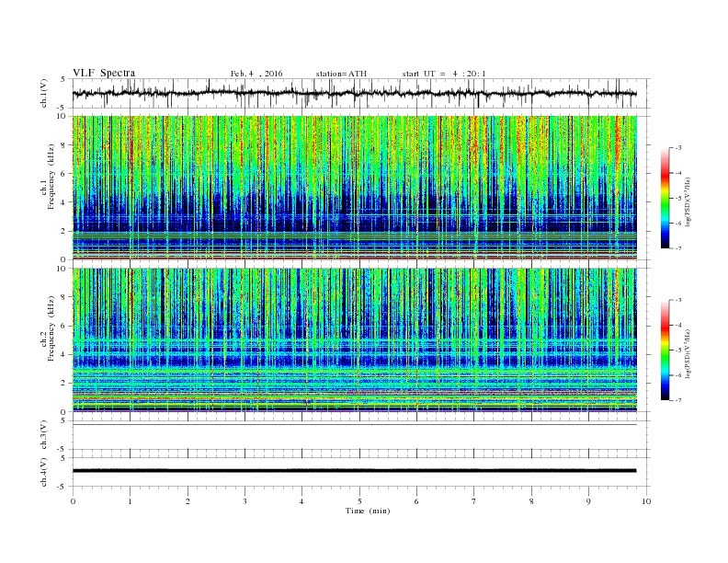Click the '0' tick on the time axis

coord(73,501)
